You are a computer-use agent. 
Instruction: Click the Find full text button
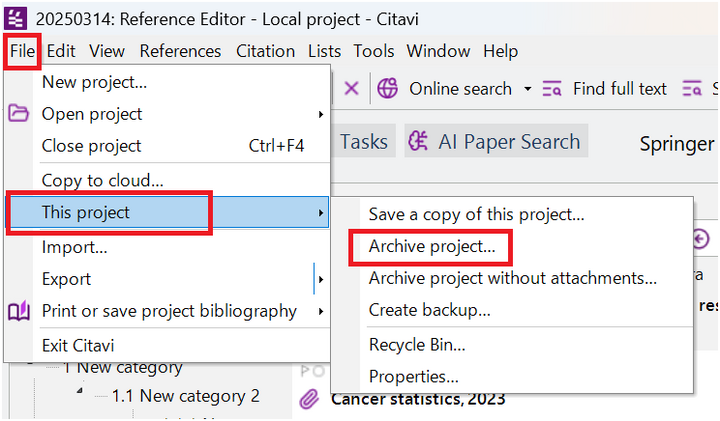[619, 89]
